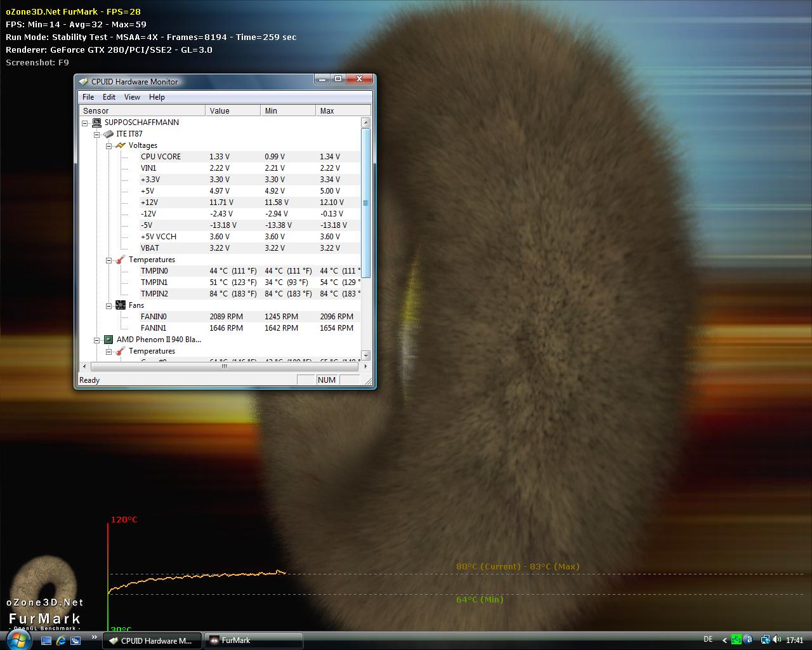Launch Internet Explorer from quick launch
Image resolution: width=812 pixels, height=650 pixels.
[x=61, y=640]
